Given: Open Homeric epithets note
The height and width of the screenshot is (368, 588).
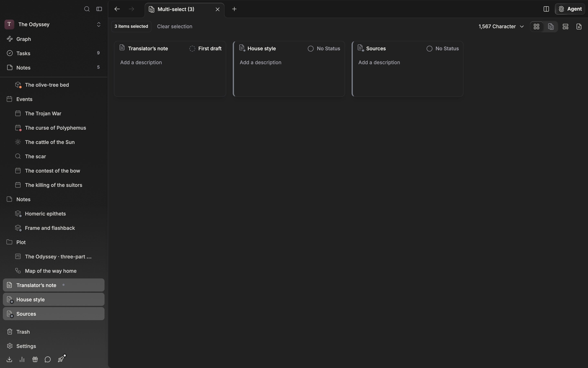Looking at the screenshot, I should (x=53, y=214).
